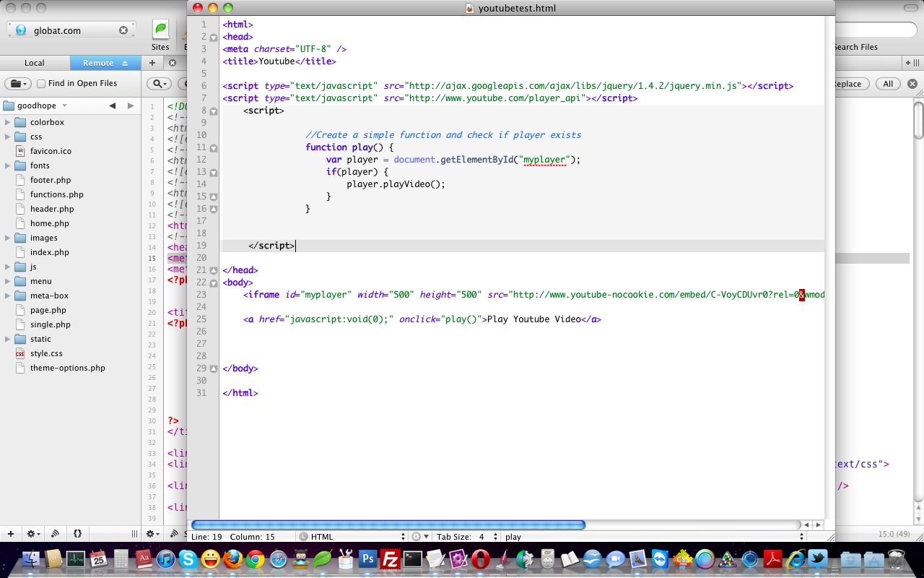Viewport: 924px width, 578px height.
Task: Close the globat.com site tab
Action: coord(123,30)
